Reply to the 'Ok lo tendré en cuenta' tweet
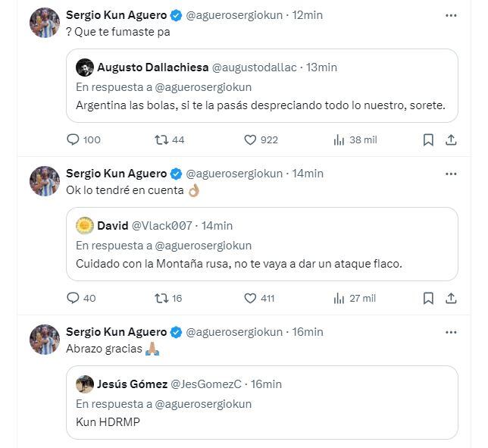 pyautogui.click(x=74, y=298)
